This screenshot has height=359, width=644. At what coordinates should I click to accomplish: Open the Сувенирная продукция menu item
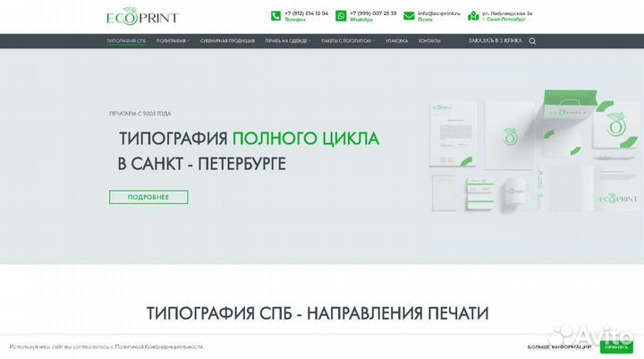click(227, 41)
